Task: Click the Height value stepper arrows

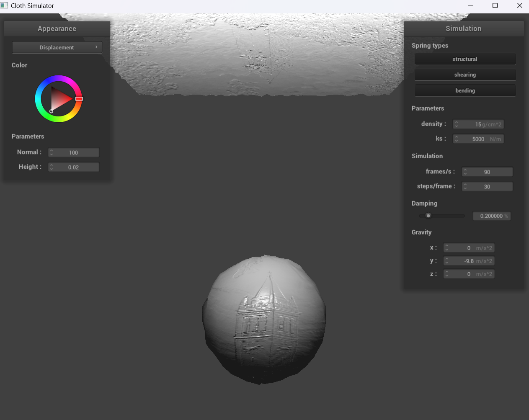Action: pyautogui.click(x=52, y=167)
